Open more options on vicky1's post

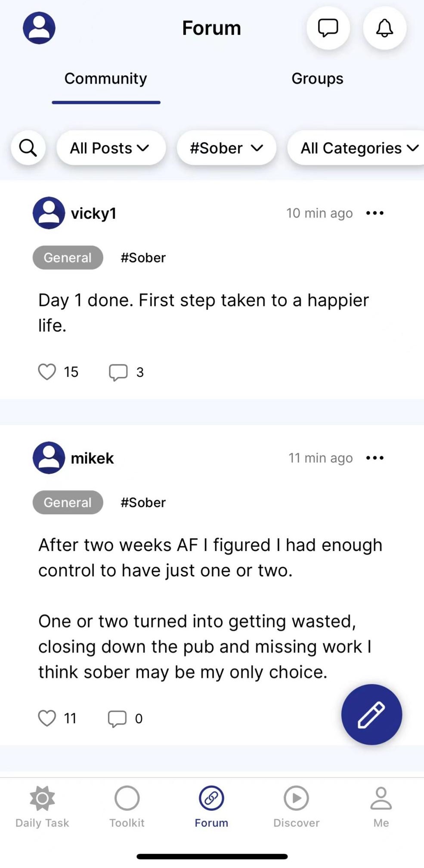pos(374,213)
